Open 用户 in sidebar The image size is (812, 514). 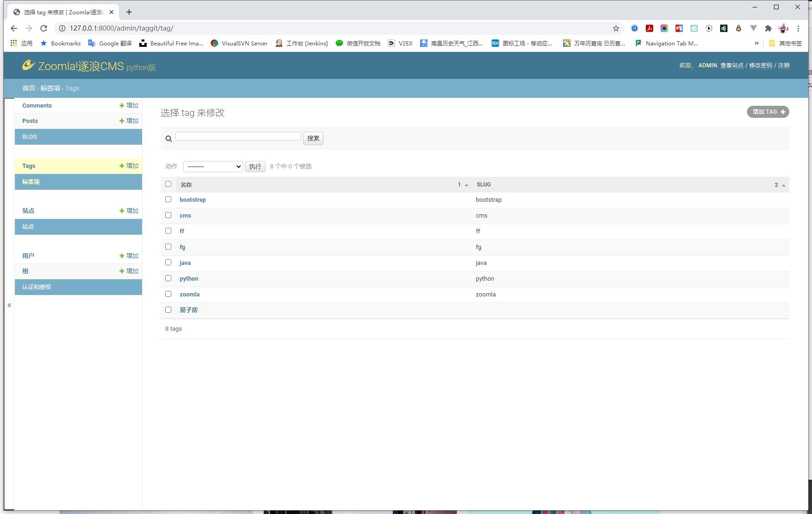tap(28, 256)
